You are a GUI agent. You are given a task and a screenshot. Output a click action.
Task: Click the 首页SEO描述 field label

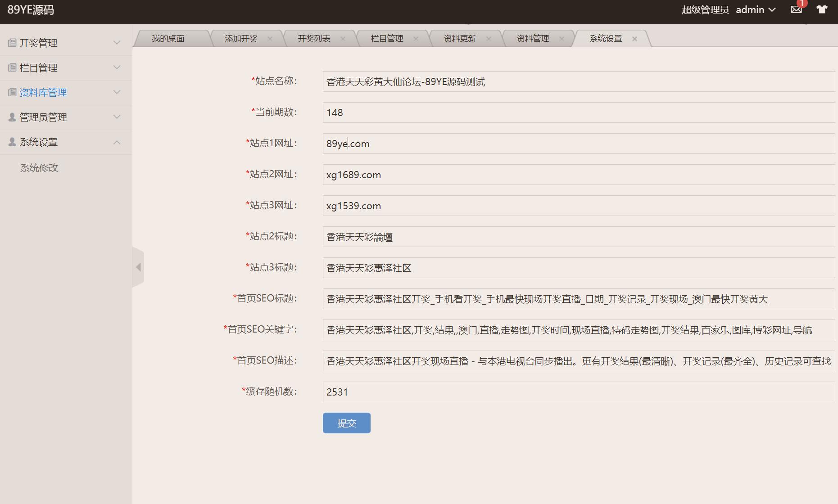(265, 360)
